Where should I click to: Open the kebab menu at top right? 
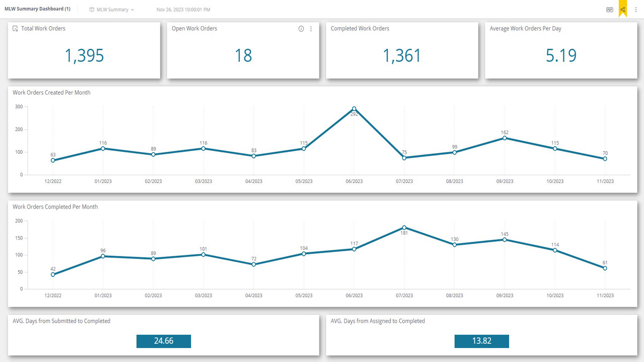pyautogui.click(x=636, y=9)
